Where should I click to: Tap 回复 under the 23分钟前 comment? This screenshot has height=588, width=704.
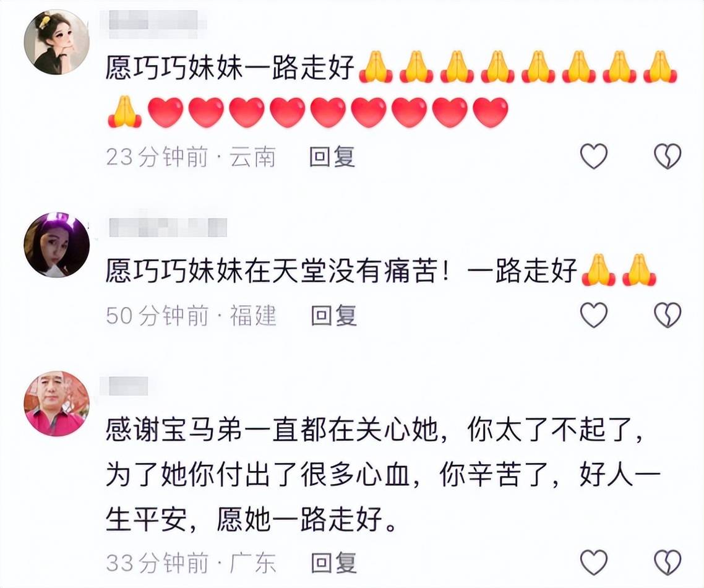pos(332,157)
